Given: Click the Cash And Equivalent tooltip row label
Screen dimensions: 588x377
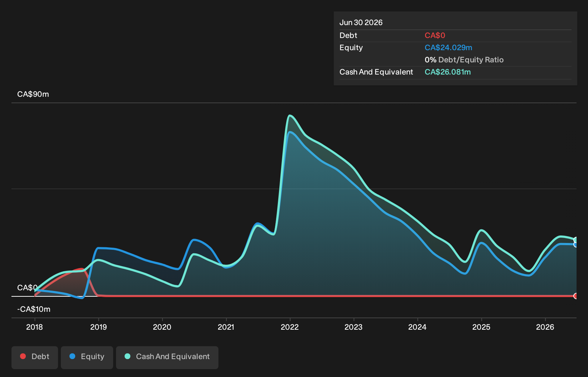Looking at the screenshot, I should (x=376, y=72).
